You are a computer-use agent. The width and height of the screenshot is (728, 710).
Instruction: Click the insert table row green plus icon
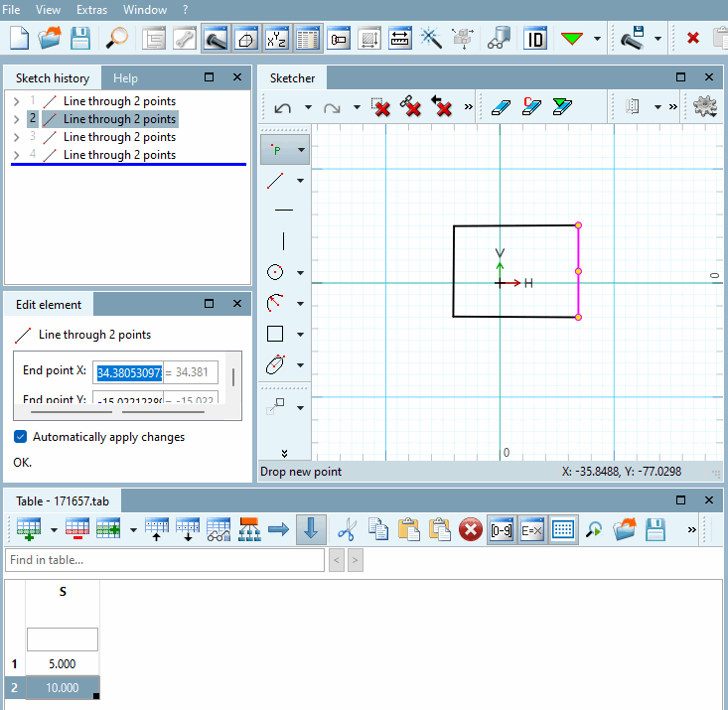29,530
